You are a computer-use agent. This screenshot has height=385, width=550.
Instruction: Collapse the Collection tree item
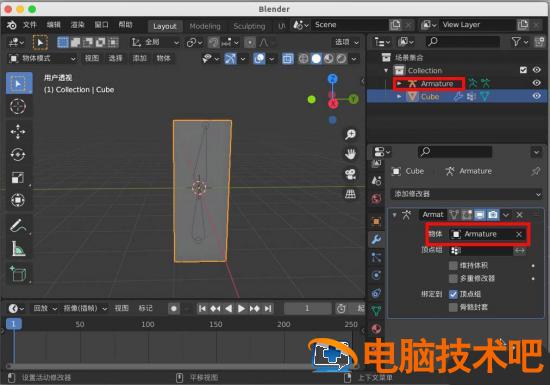pyautogui.click(x=386, y=70)
